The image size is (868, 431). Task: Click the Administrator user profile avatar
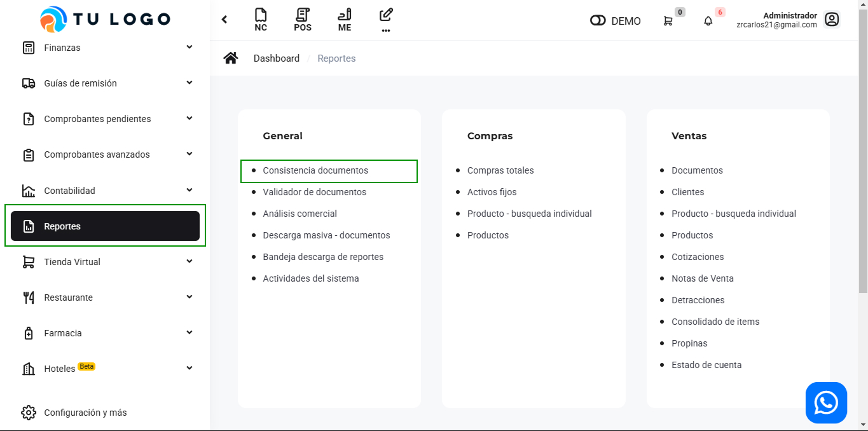point(831,20)
